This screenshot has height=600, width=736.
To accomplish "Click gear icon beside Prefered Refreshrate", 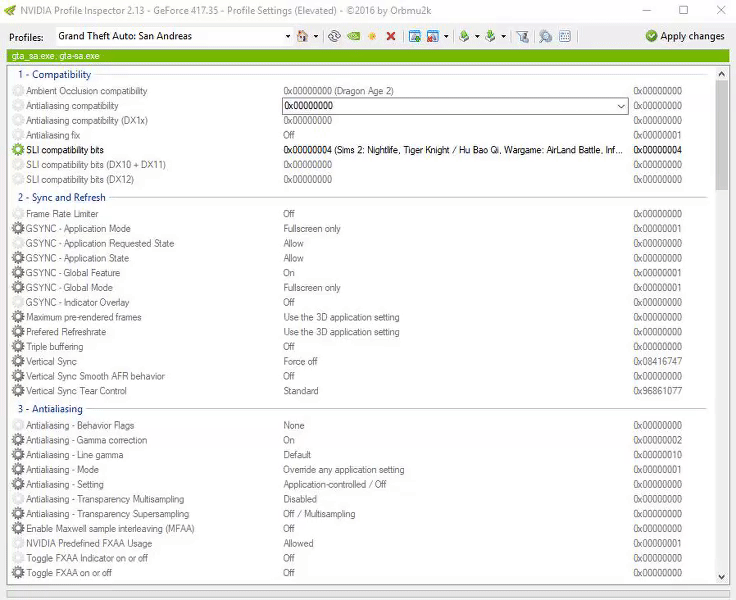I will click(18, 332).
